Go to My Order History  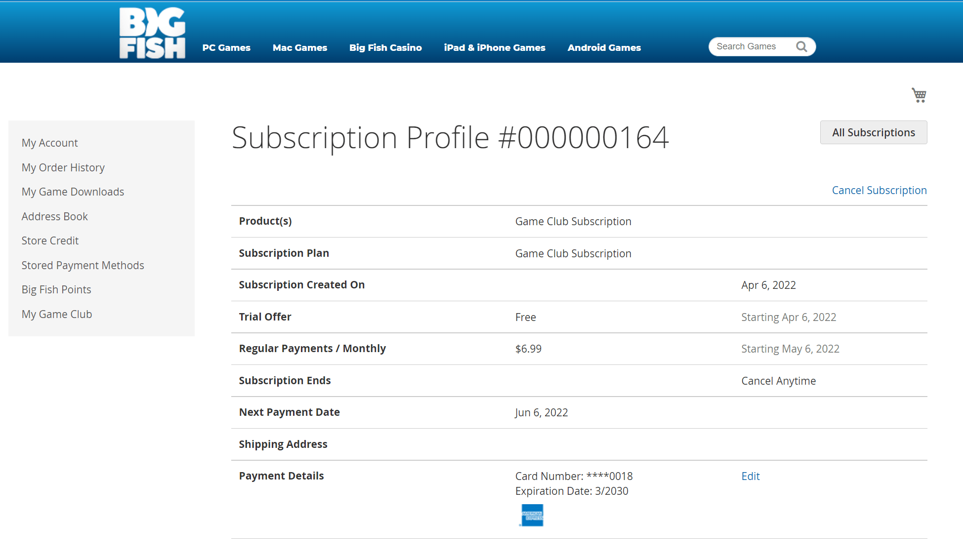click(x=63, y=167)
